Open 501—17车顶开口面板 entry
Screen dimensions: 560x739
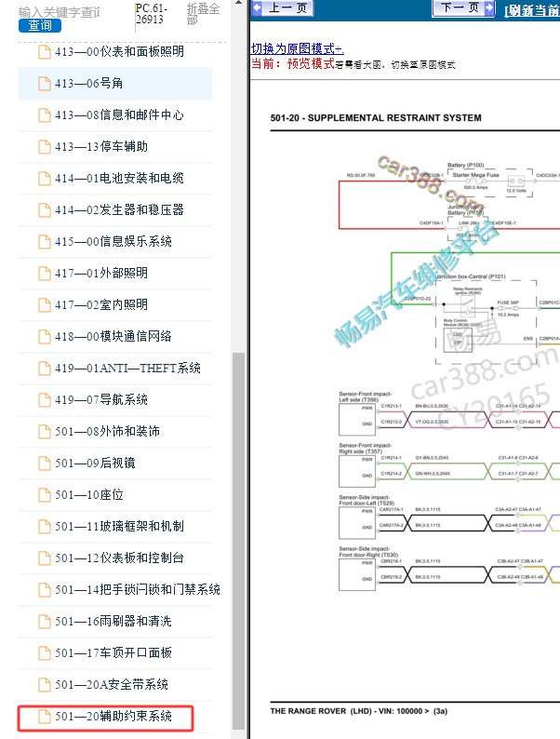pyautogui.click(x=115, y=652)
